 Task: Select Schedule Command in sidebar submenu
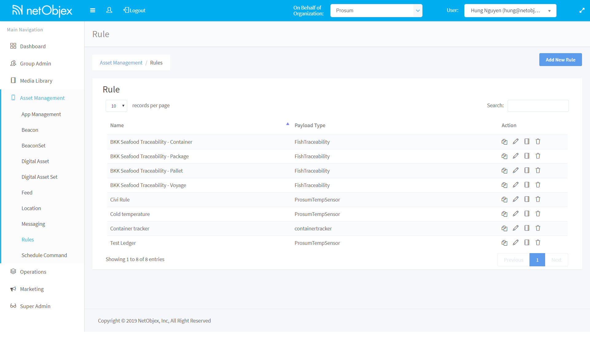click(x=44, y=255)
